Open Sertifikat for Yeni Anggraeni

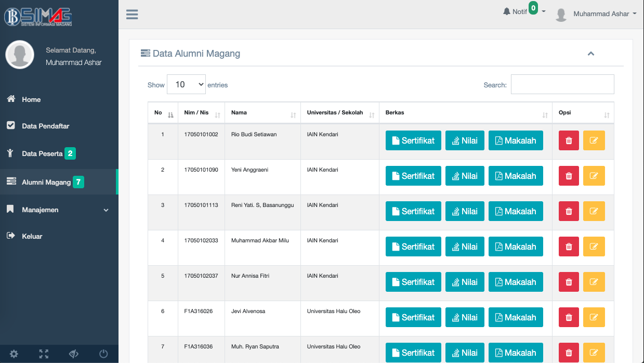[413, 176]
